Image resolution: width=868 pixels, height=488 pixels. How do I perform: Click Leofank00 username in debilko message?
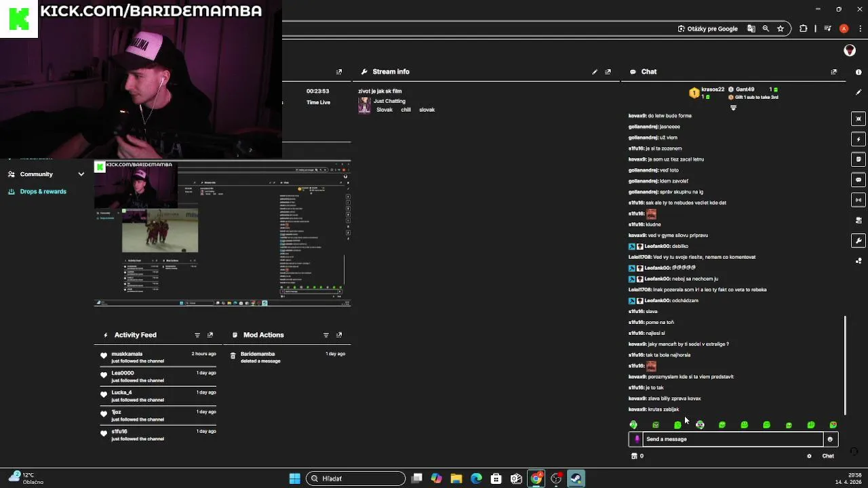coord(656,247)
